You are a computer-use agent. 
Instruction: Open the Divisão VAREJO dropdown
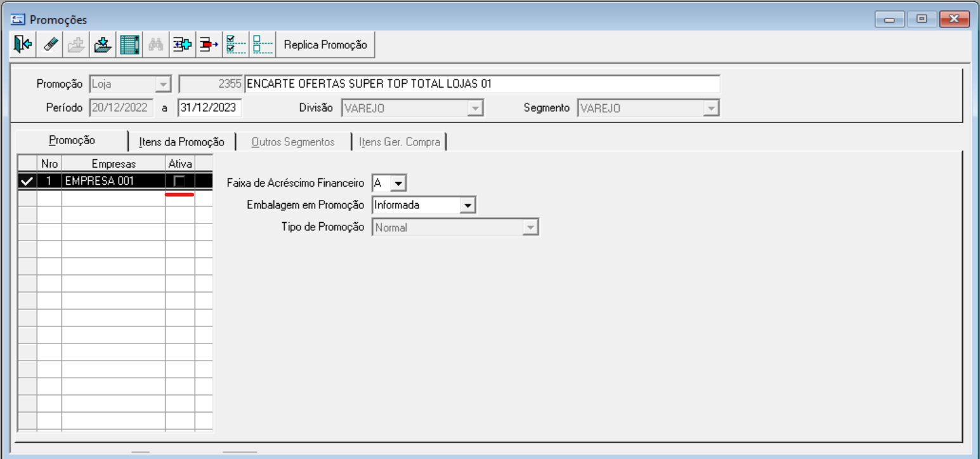475,109
